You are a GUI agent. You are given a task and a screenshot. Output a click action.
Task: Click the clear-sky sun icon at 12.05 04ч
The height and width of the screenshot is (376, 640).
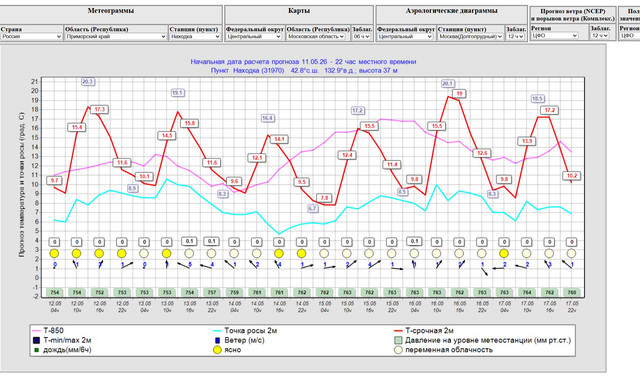[x=54, y=254]
